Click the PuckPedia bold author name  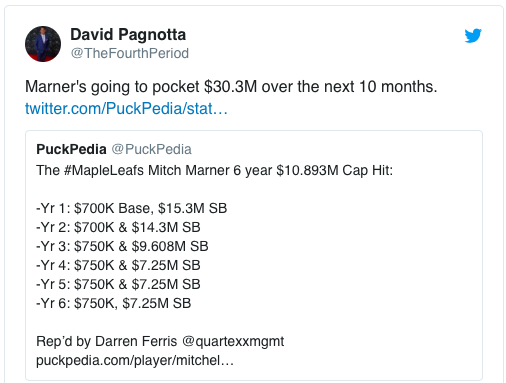click(71, 149)
